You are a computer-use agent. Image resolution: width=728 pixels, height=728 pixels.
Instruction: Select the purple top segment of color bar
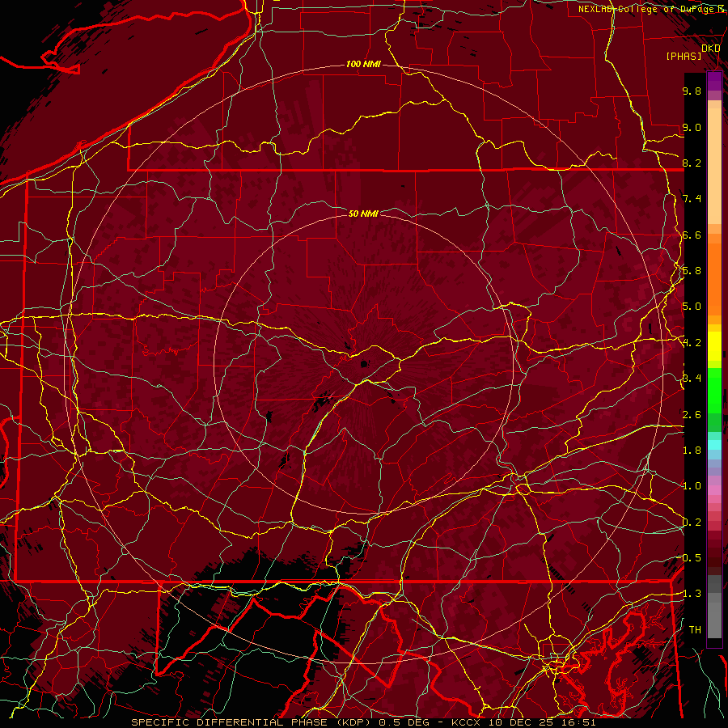coord(714,82)
